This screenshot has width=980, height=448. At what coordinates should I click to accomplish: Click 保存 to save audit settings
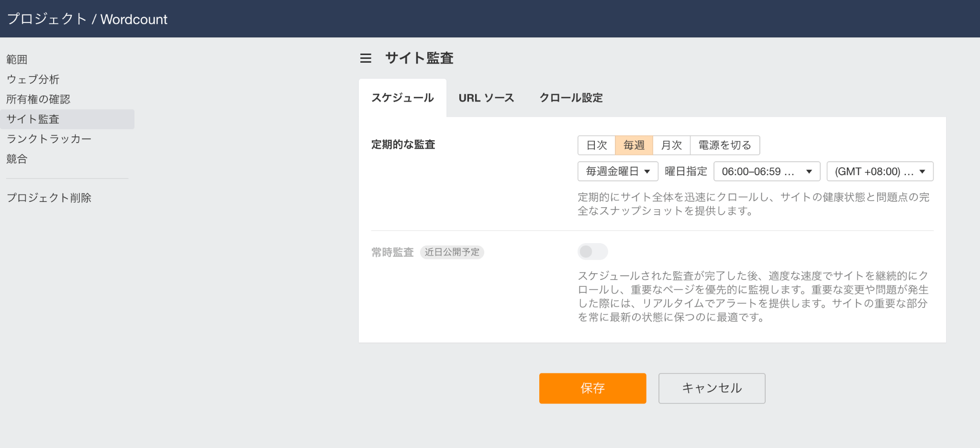592,388
